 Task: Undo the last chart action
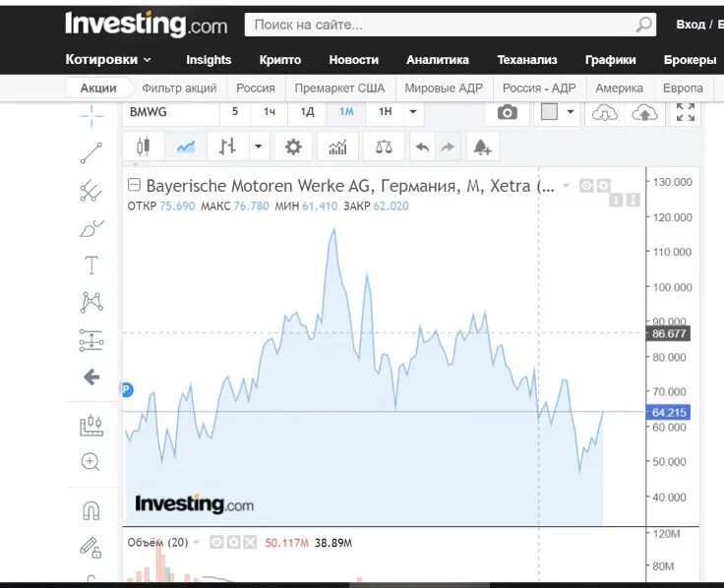tap(422, 147)
